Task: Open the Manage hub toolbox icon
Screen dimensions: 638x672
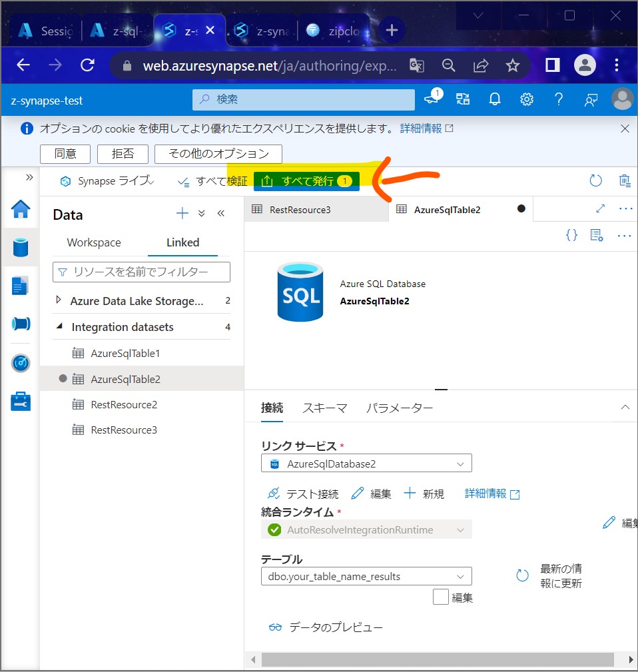Action: click(21, 402)
